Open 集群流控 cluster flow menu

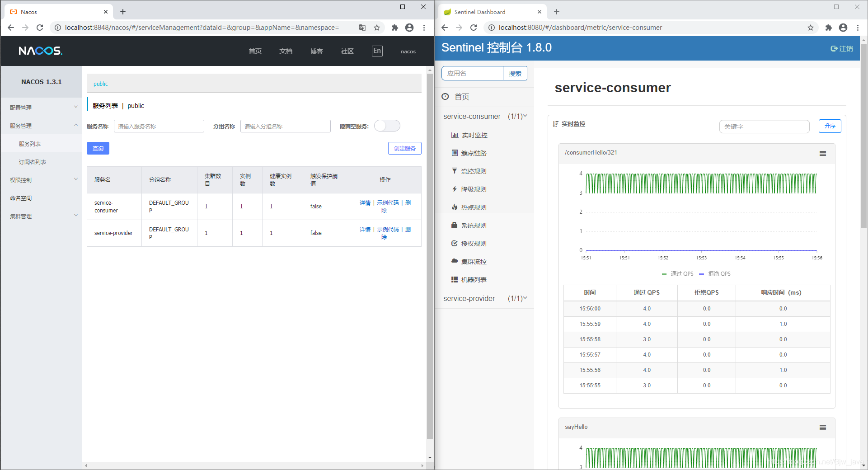click(469, 262)
